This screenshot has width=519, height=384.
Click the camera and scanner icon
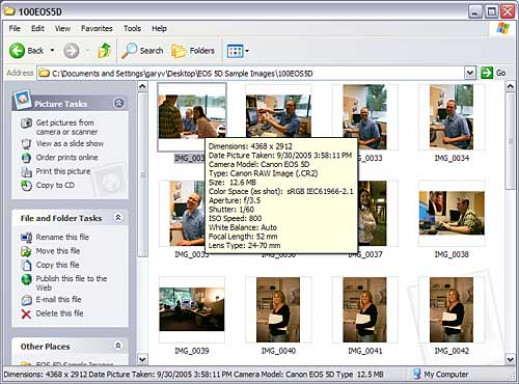(x=26, y=123)
